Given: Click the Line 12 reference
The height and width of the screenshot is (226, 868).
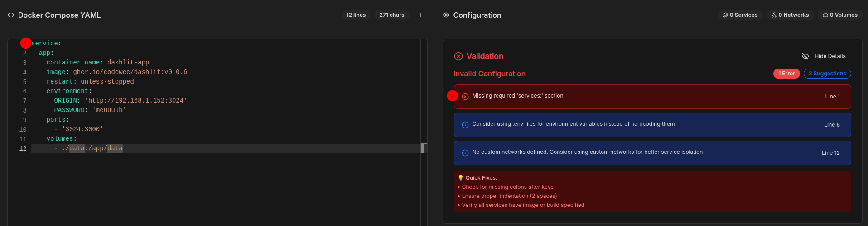Looking at the screenshot, I should point(831,153).
